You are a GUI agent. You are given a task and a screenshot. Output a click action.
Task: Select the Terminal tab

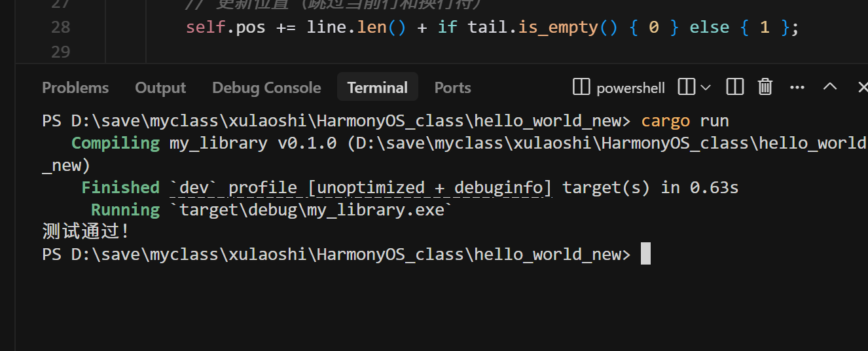point(378,88)
